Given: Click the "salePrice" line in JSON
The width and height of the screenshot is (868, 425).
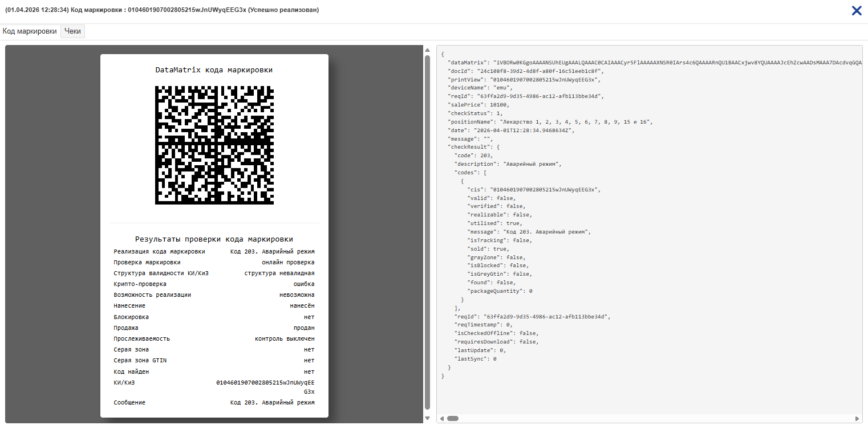Looking at the screenshot, I should tap(478, 105).
